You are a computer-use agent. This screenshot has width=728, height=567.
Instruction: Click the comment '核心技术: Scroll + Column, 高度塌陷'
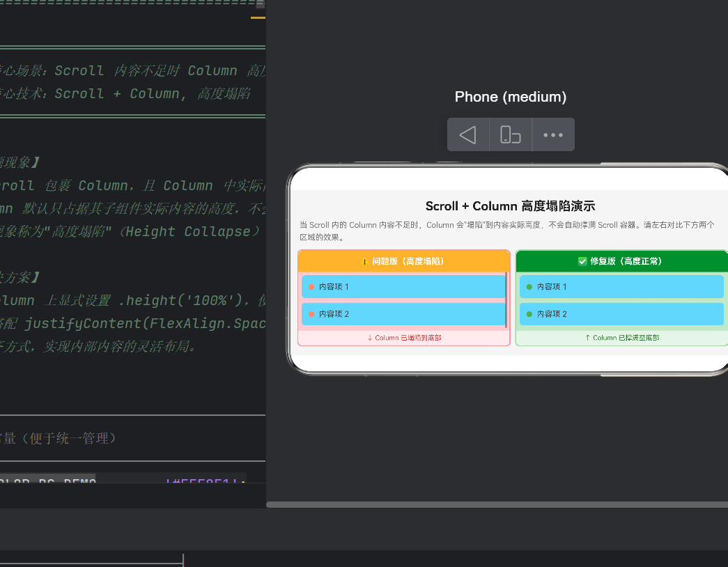pos(125,93)
